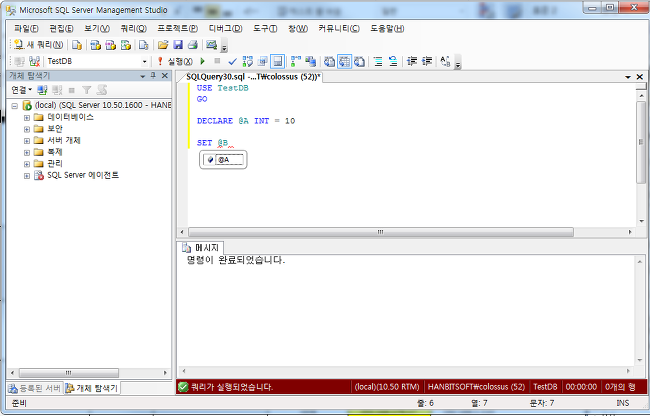The width and height of the screenshot is (650, 416).
Task: Open the 프로젝트(P) menu
Action: (177, 29)
